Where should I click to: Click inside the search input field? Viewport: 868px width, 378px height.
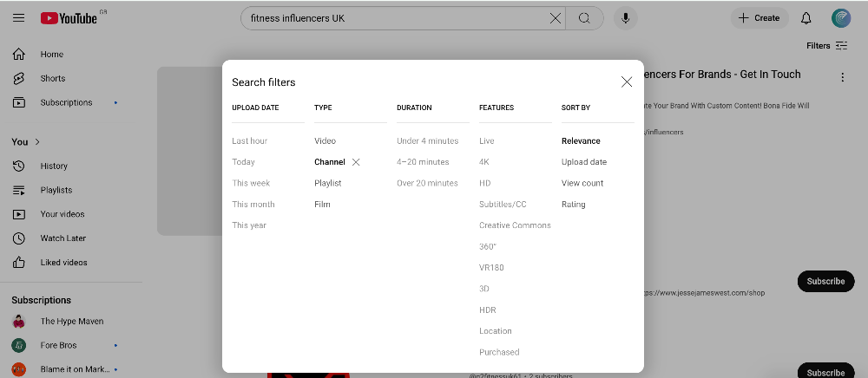tap(395, 18)
